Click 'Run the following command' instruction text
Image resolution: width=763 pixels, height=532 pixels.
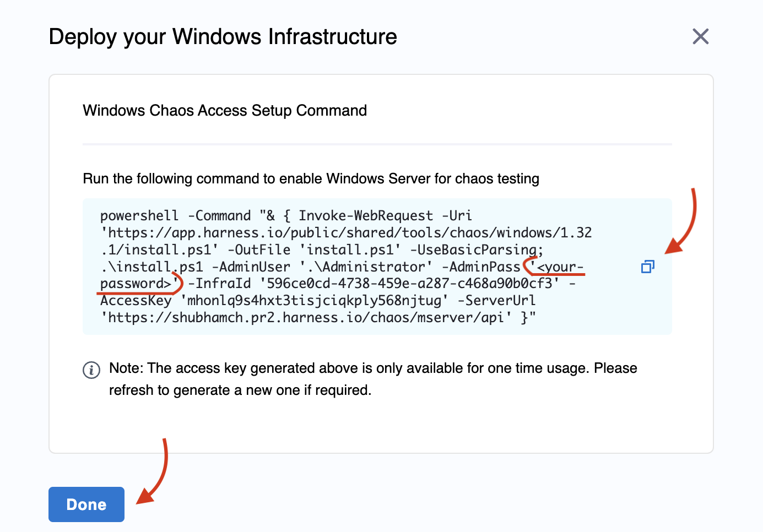coord(311,179)
